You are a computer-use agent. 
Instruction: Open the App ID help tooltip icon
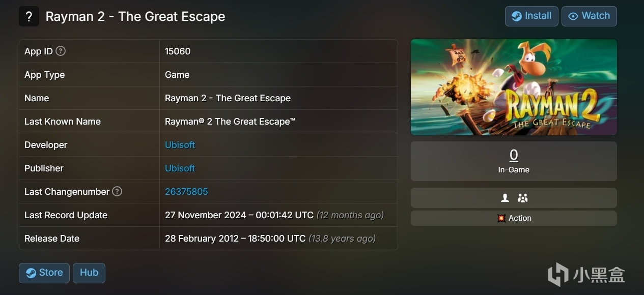61,51
